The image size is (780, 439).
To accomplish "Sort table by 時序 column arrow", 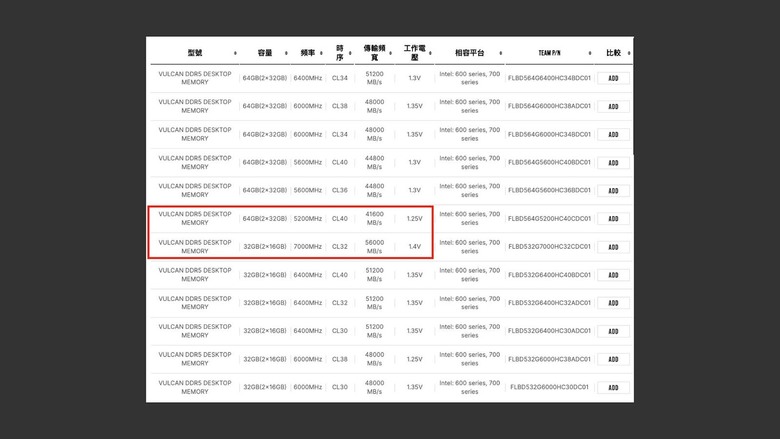I will (350, 53).
